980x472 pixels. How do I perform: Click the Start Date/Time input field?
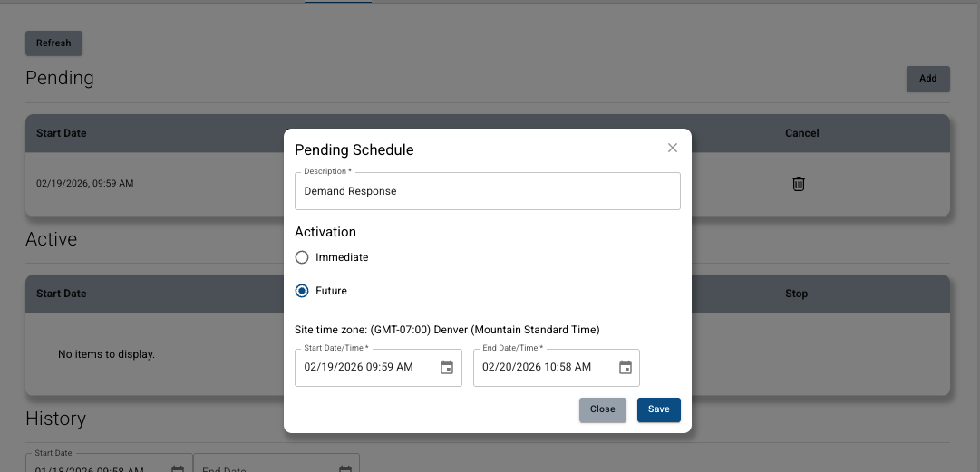point(367,368)
